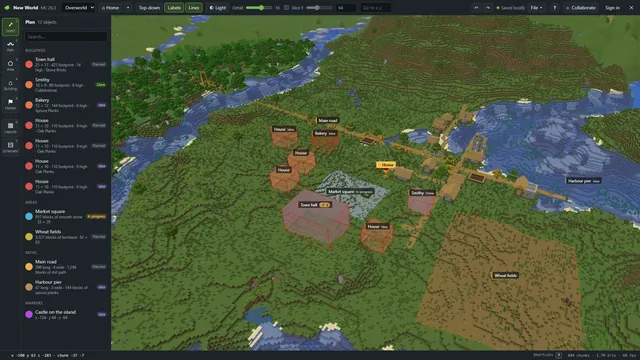Image resolution: width=640 pixels, height=360 pixels.
Task: Select the Building tool
Action: pyautogui.click(x=10, y=85)
